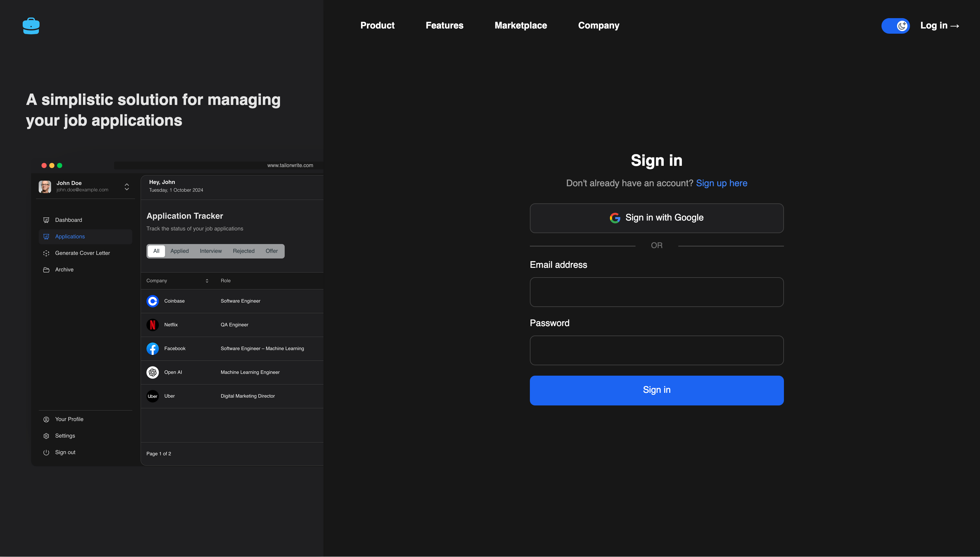The height and width of the screenshot is (557, 980).
Task: Follow the Sign up here link
Action: (x=722, y=183)
